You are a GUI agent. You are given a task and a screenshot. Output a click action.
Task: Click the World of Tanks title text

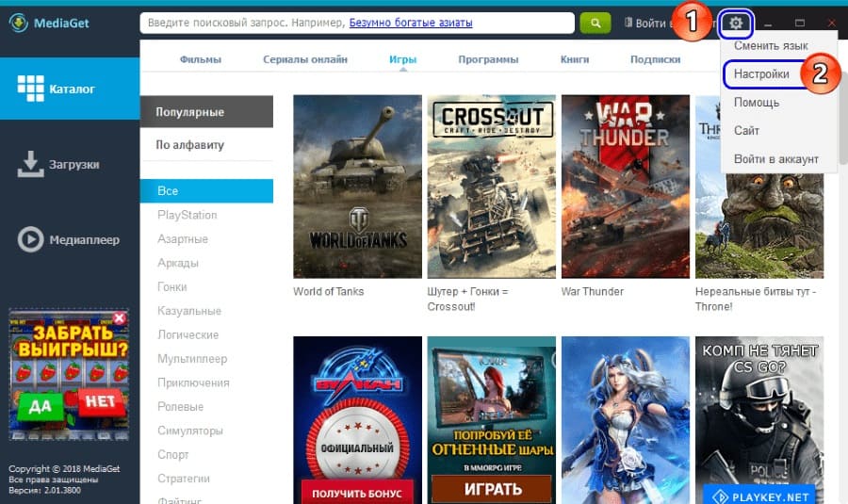click(x=328, y=291)
